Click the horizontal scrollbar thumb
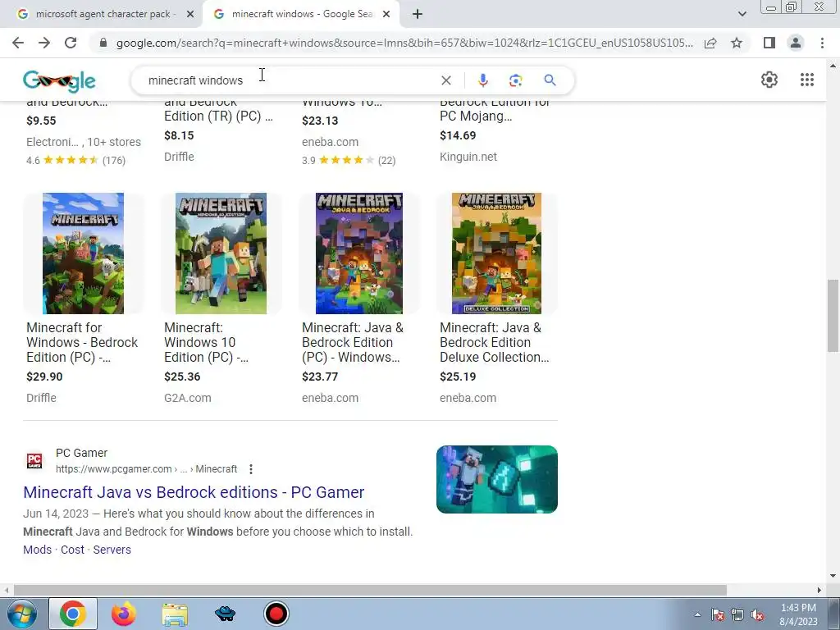Image resolution: width=840 pixels, height=630 pixels. (370, 591)
